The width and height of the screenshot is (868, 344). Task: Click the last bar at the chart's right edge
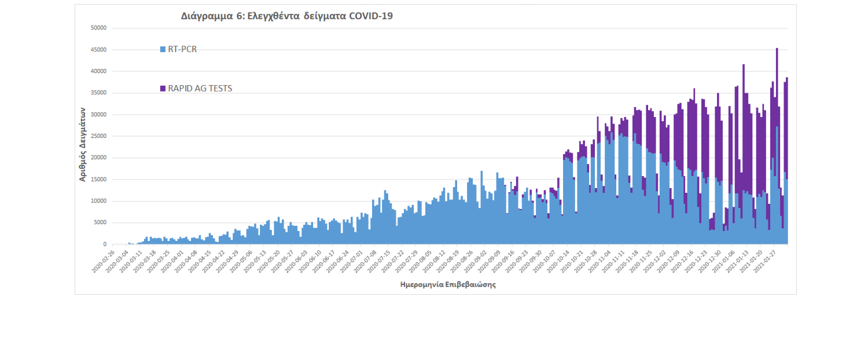click(x=787, y=145)
